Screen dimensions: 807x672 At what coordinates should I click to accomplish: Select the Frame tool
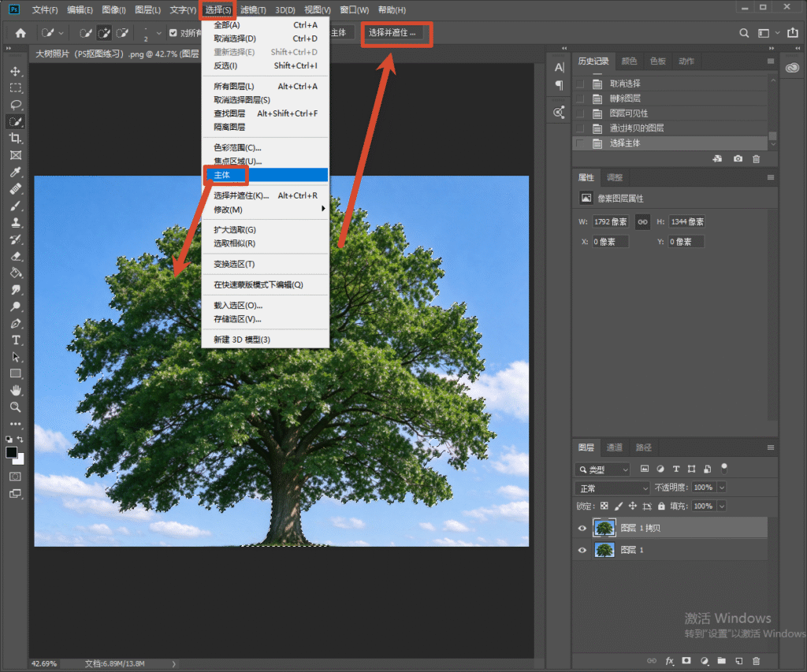click(x=16, y=155)
